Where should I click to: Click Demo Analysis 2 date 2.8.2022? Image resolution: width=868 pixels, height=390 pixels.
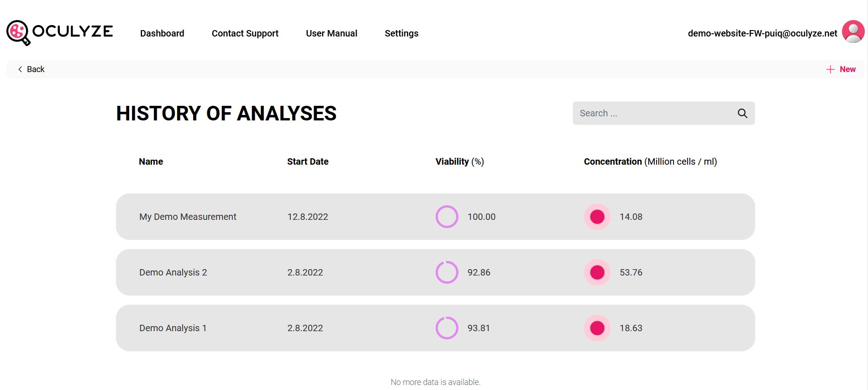click(305, 272)
